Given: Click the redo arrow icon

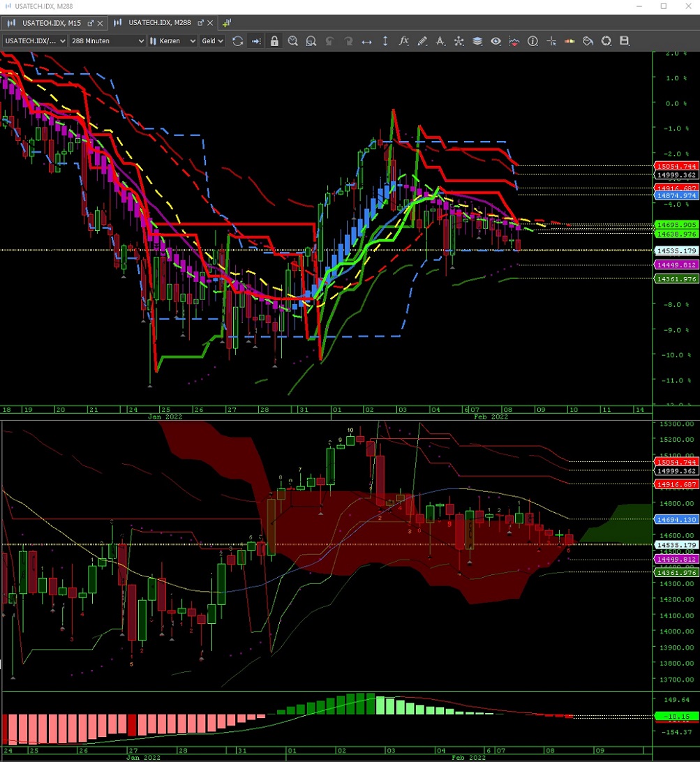Looking at the screenshot, I should [x=348, y=41].
